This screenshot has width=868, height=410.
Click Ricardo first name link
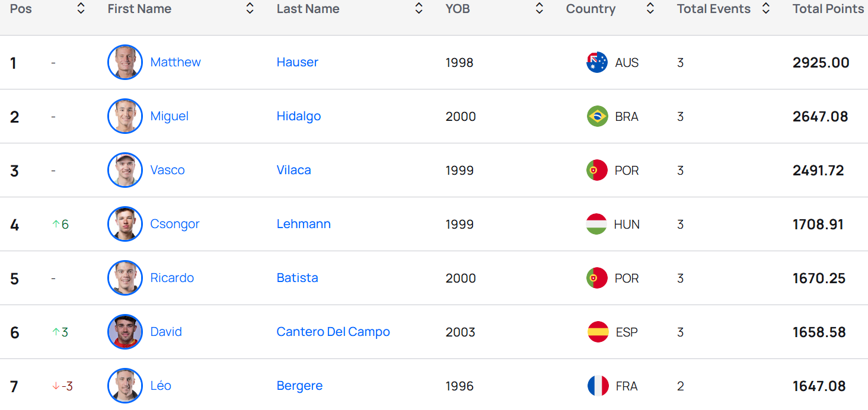tap(172, 278)
